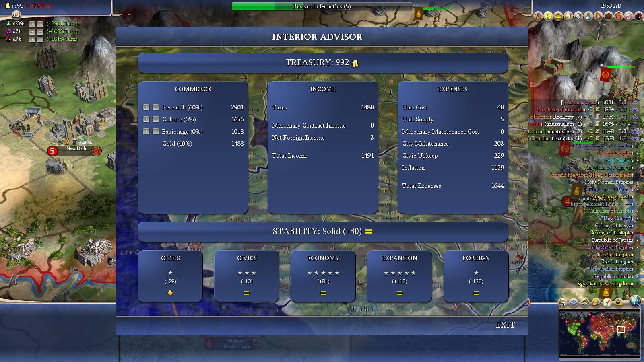Lower research percent with HUD minus button
This screenshot has width=644, height=362.
(40, 24)
